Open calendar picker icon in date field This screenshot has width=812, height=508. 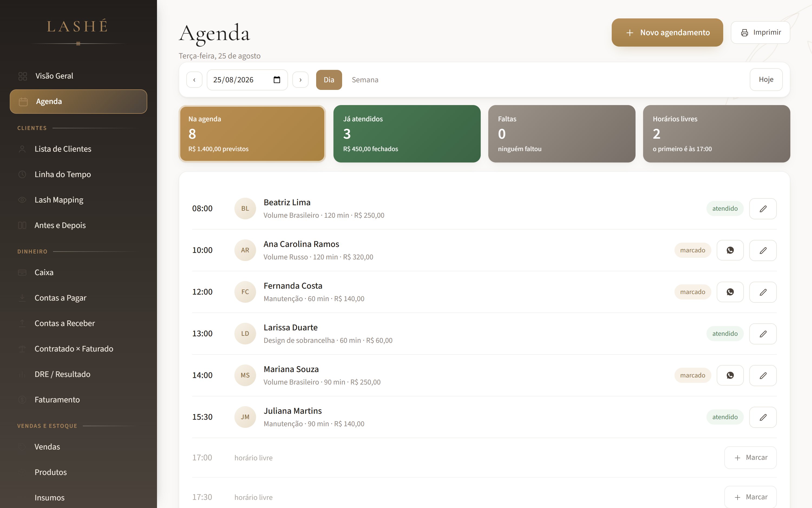[277, 80]
